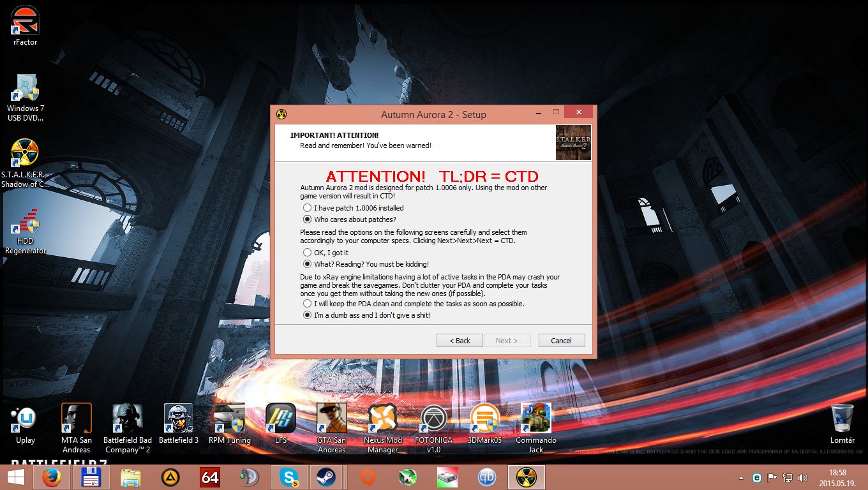This screenshot has height=490, width=868.
Task: Click the Back button in Setup
Action: 460,341
